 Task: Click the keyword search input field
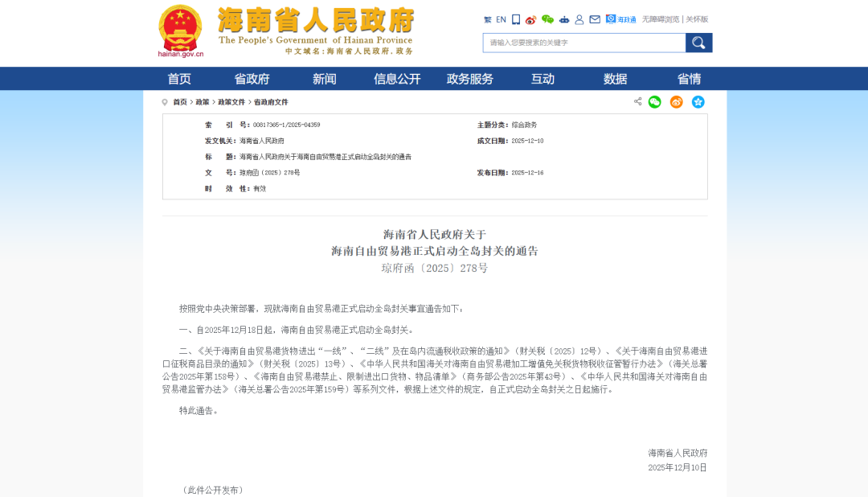584,43
